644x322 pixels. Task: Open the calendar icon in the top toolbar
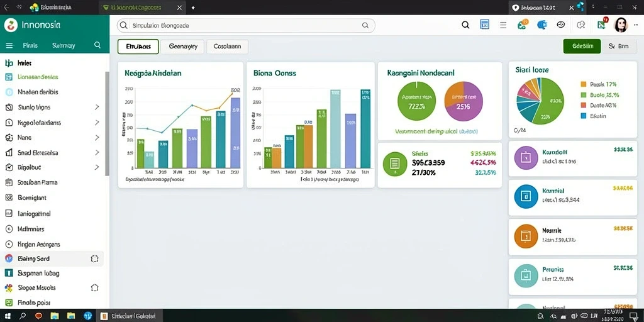tap(485, 25)
